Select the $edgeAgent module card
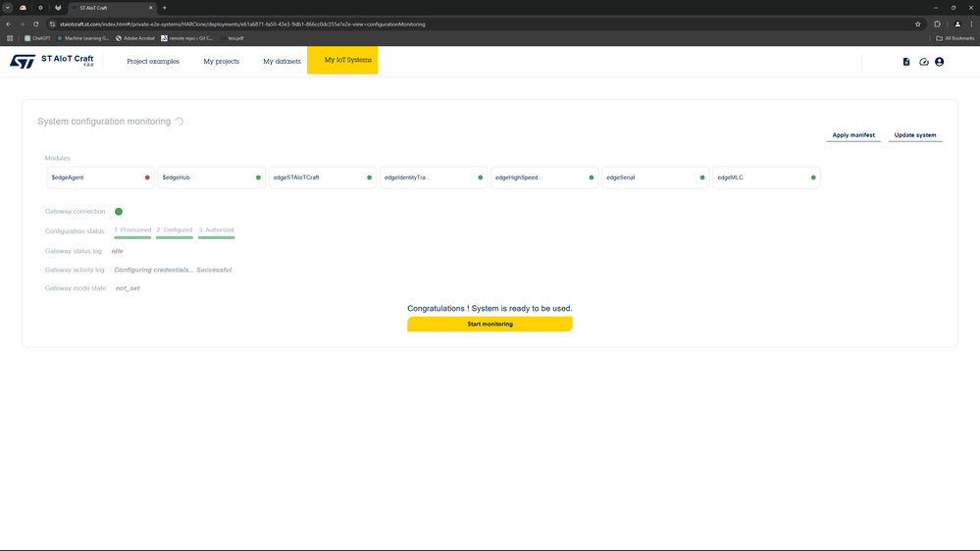This screenshot has width=980, height=551. pyautogui.click(x=100, y=177)
